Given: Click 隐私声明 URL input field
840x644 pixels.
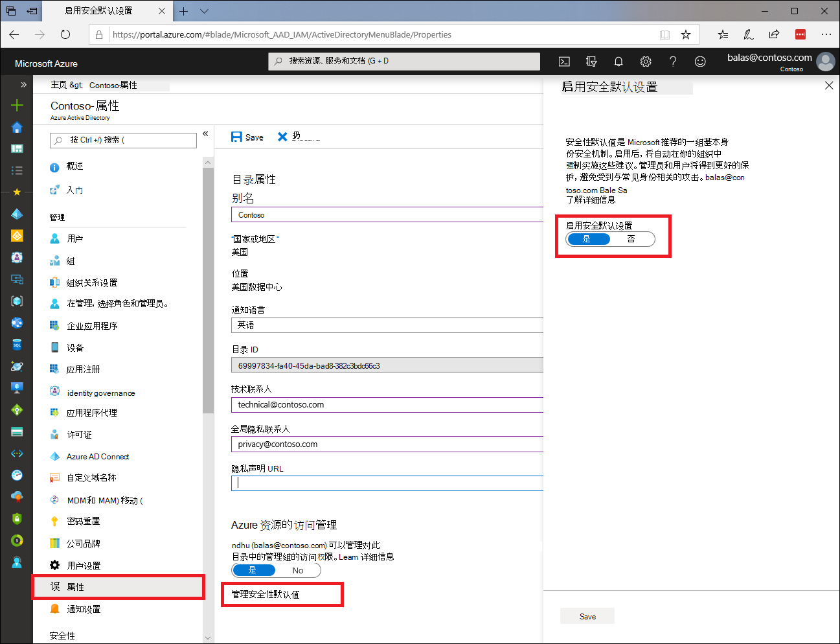Looking at the screenshot, I should [387, 483].
